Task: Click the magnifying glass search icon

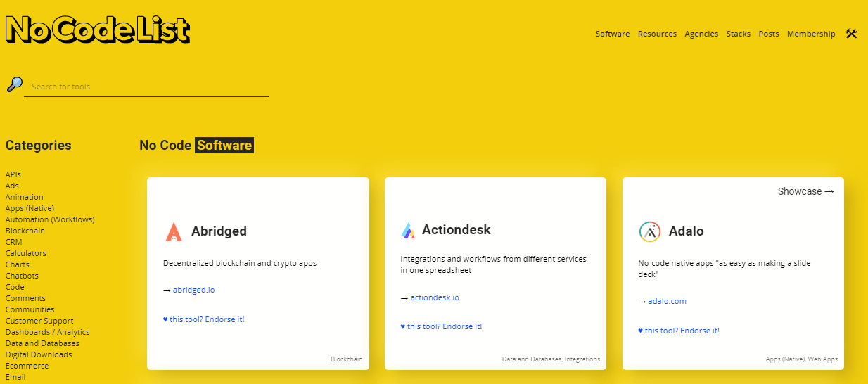Action: click(14, 84)
